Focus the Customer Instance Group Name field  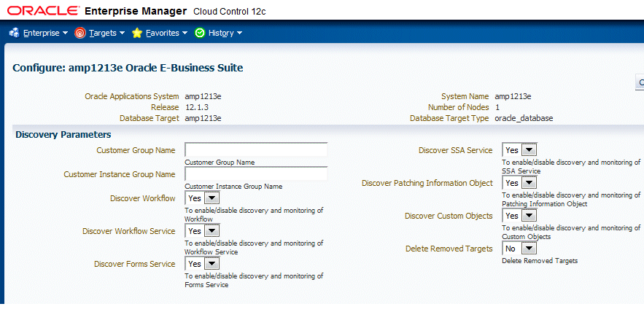[x=256, y=174]
